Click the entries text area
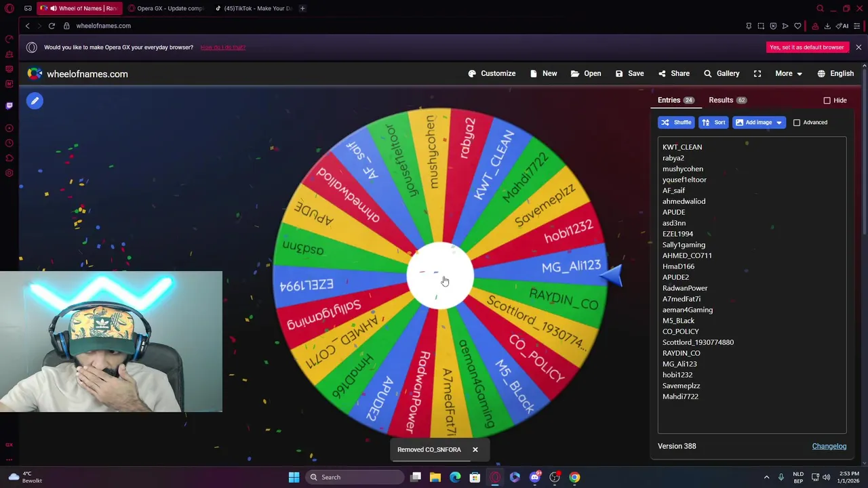This screenshot has width=868, height=488. [752, 285]
